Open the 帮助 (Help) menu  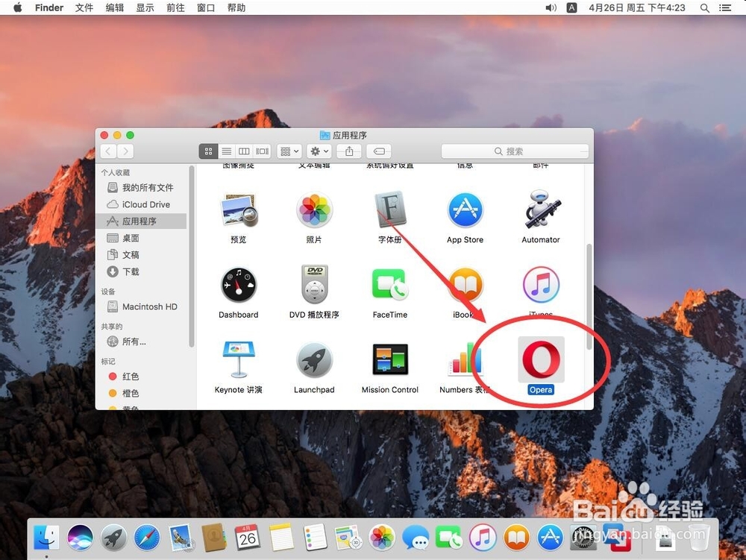click(x=236, y=7)
